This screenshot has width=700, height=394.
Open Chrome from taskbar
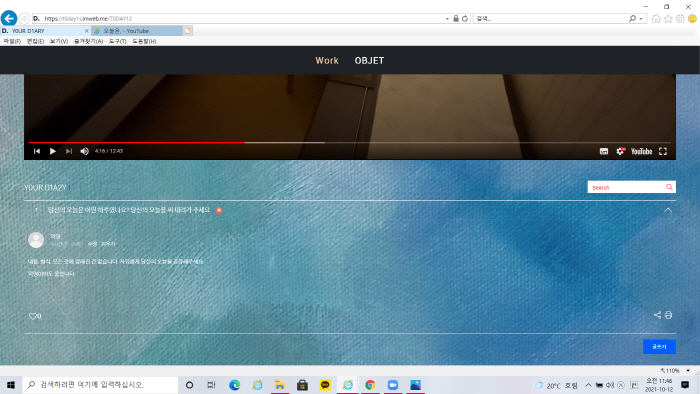pos(370,385)
